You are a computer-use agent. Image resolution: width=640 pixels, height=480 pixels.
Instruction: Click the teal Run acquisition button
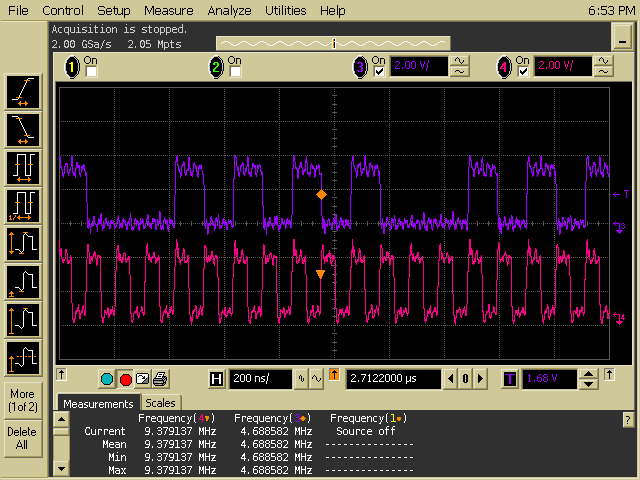[x=107, y=379]
